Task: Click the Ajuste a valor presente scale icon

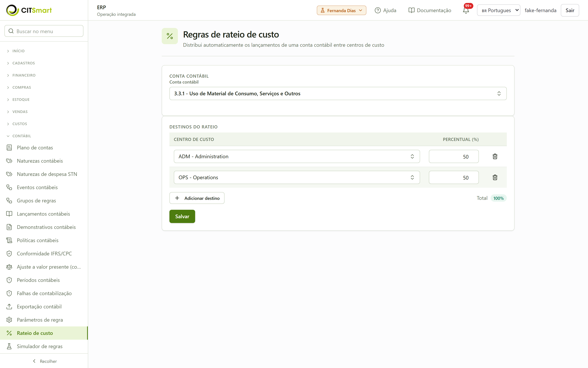Action: coord(9,267)
